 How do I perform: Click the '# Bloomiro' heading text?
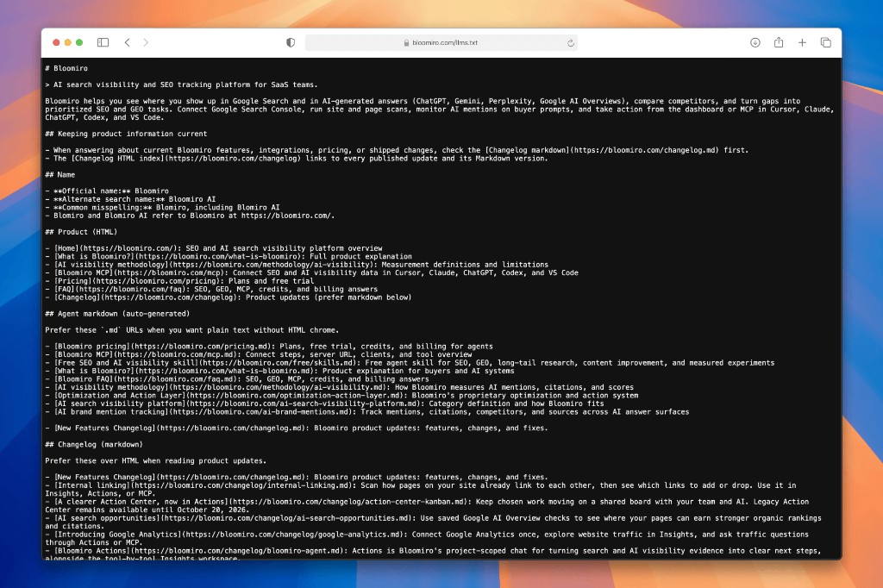(x=66, y=68)
